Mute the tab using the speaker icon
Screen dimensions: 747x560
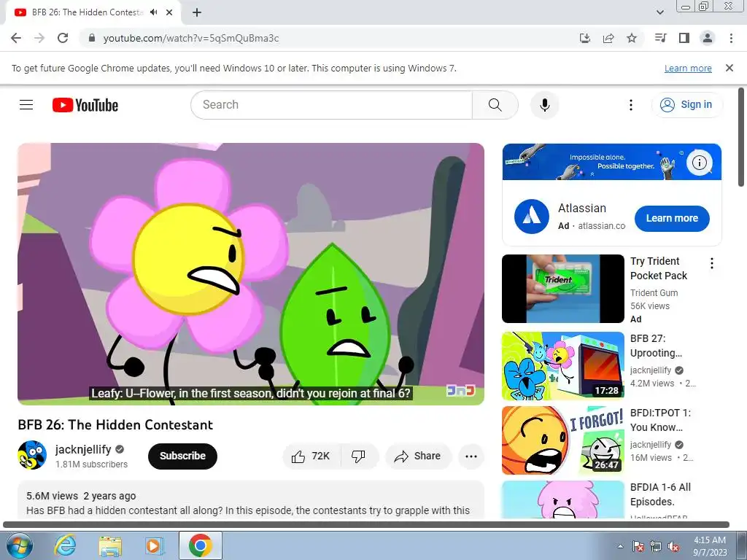(x=153, y=12)
